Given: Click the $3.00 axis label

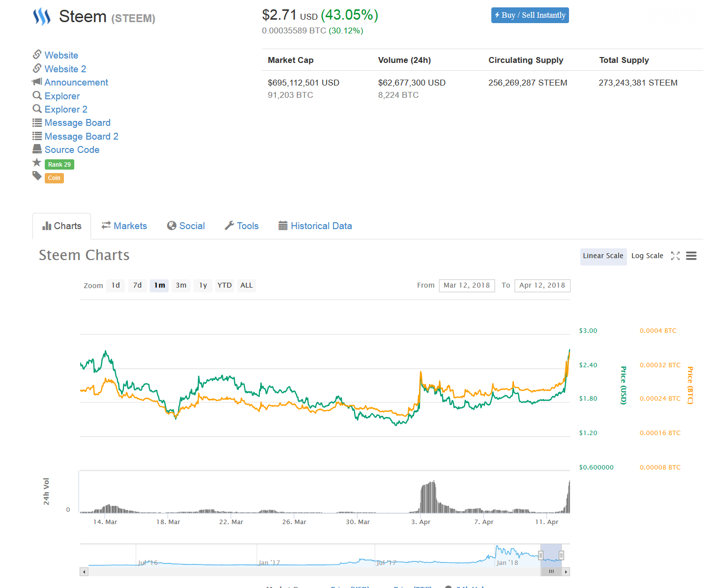Looking at the screenshot, I should coord(588,331).
